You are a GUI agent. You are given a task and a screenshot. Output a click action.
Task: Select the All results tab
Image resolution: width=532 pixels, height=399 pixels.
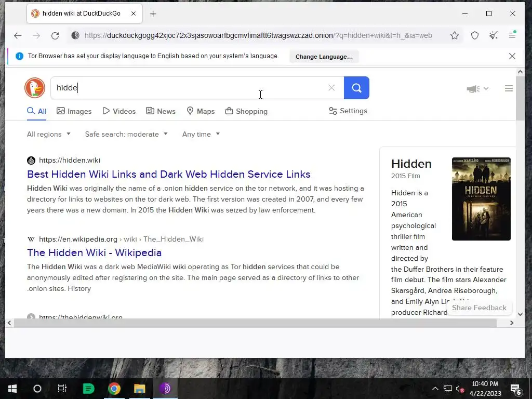click(x=37, y=111)
